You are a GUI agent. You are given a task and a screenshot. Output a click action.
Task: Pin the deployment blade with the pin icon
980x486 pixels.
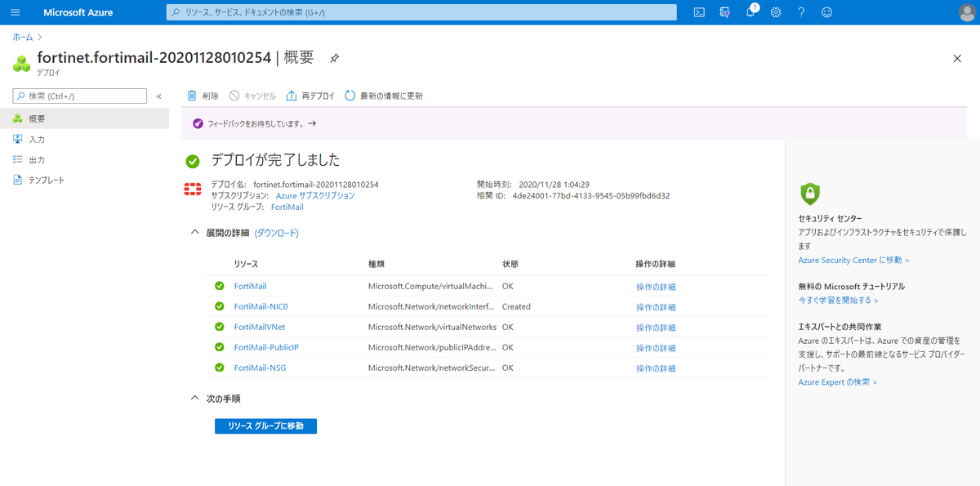click(334, 58)
